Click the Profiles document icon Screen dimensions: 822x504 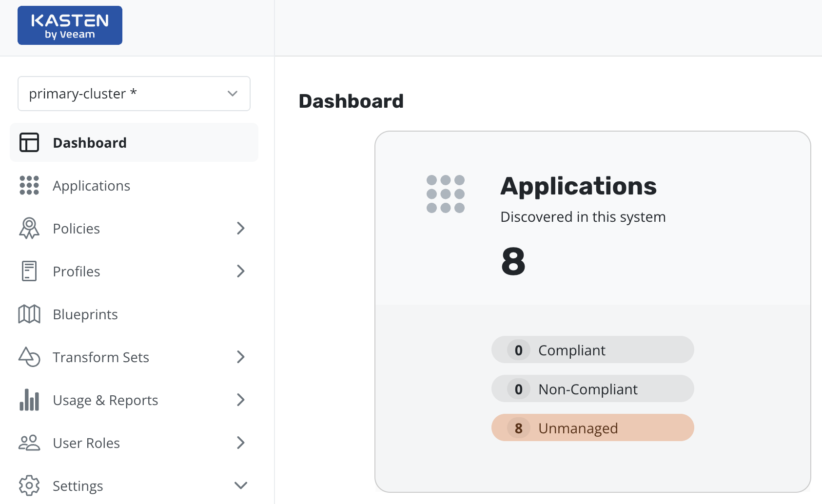pos(29,271)
